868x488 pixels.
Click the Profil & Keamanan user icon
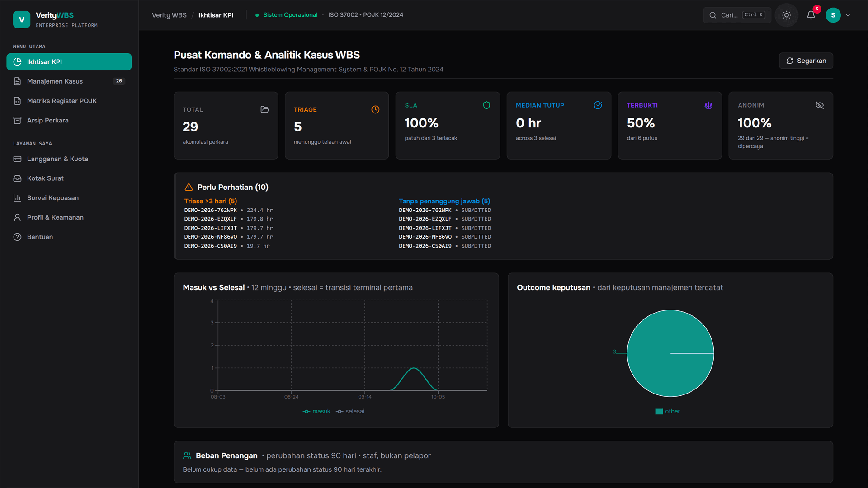(x=17, y=217)
